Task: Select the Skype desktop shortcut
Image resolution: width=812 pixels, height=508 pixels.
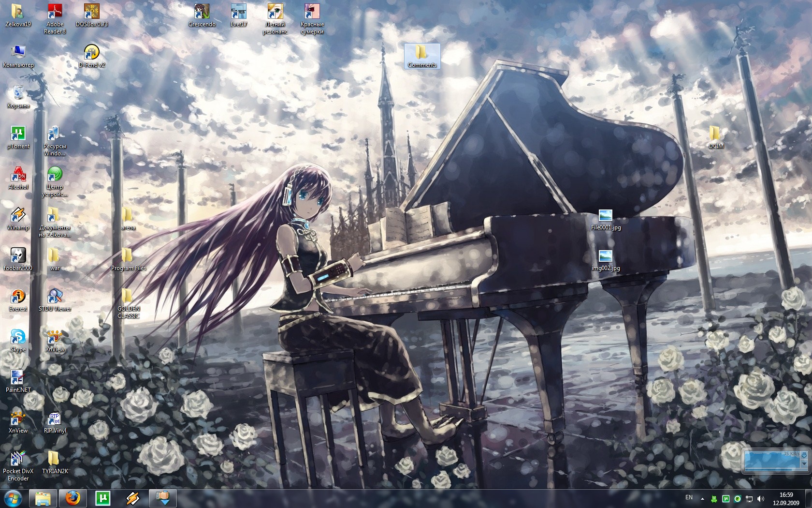Action: (x=18, y=341)
